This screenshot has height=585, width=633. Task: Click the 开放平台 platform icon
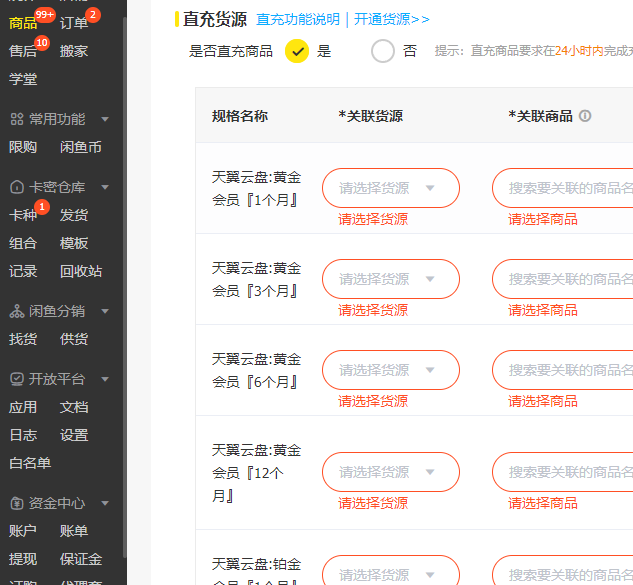coord(17,379)
